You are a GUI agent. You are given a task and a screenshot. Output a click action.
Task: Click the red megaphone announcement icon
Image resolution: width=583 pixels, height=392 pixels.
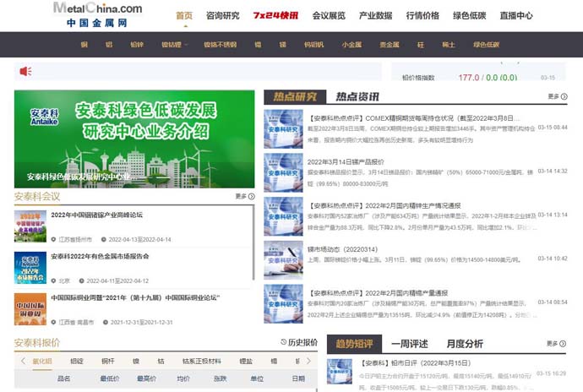(25, 71)
